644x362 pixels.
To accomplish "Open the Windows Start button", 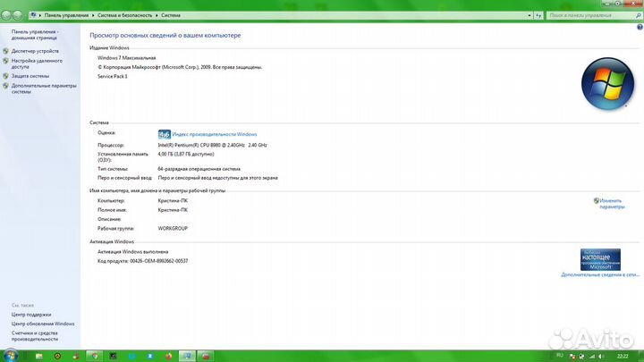I will [10, 356].
